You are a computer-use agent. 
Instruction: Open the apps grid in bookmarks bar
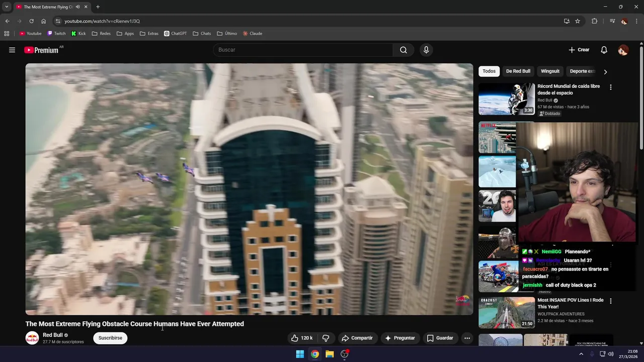pyautogui.click(x=7, y=34)
